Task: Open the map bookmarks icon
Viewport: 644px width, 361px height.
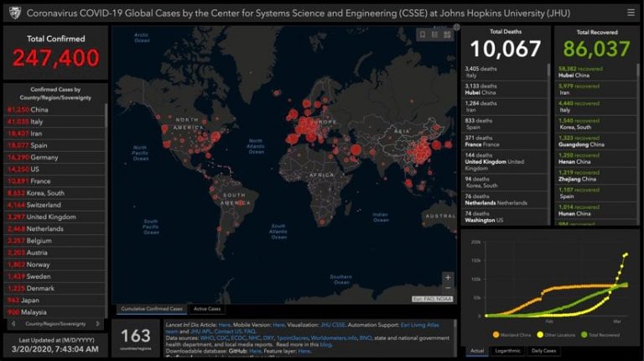Action: 423,34
